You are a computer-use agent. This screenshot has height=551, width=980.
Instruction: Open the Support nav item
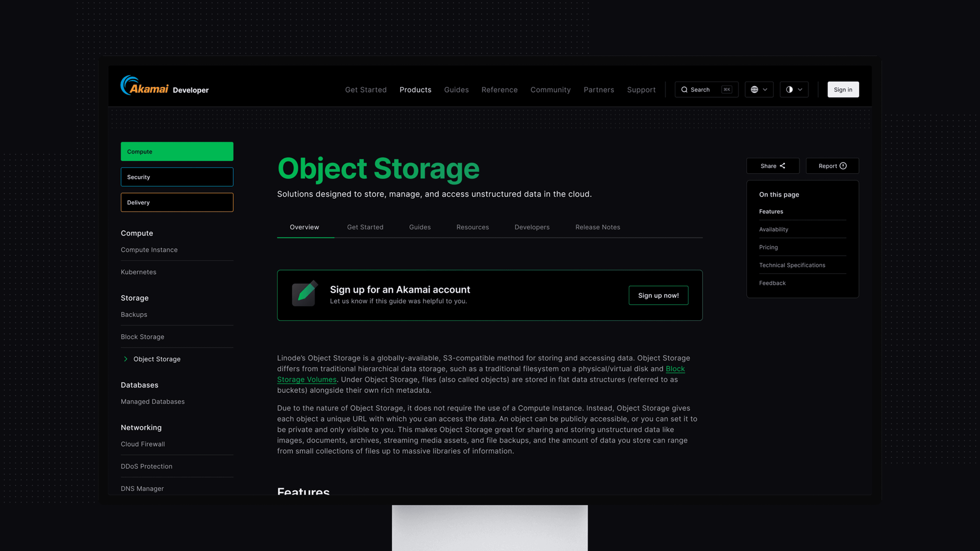coord(641,90)
